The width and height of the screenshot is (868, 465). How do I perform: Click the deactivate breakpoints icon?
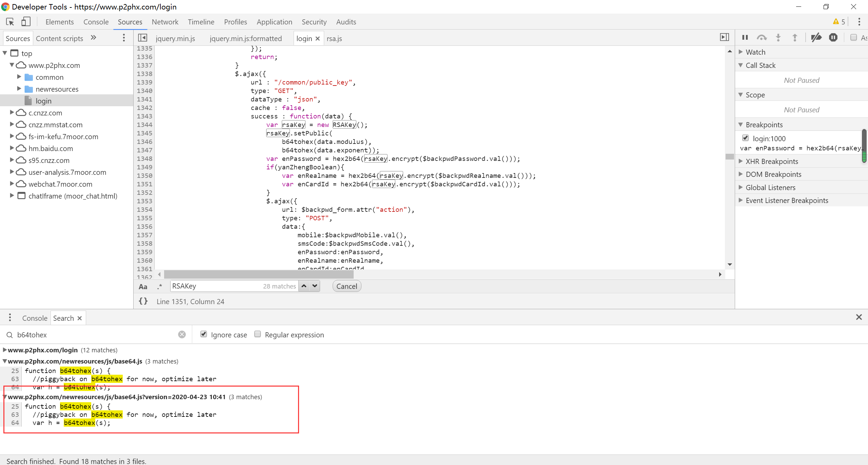click(816, 37)
